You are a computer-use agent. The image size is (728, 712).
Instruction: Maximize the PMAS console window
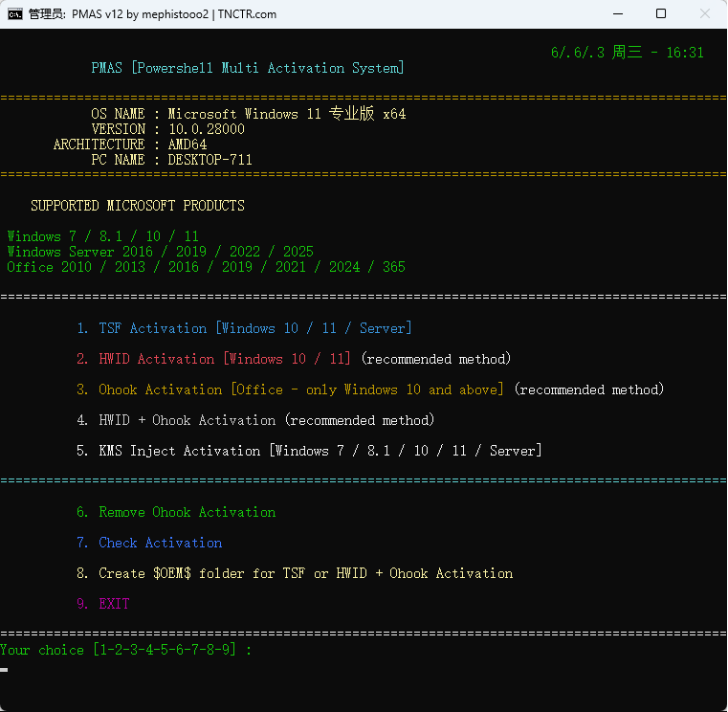[x=661, y=14]
